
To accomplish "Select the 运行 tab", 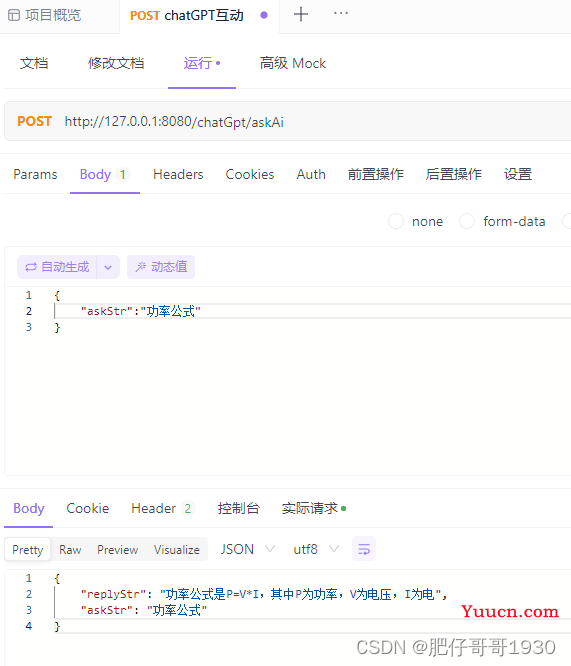I will point(202,63).
